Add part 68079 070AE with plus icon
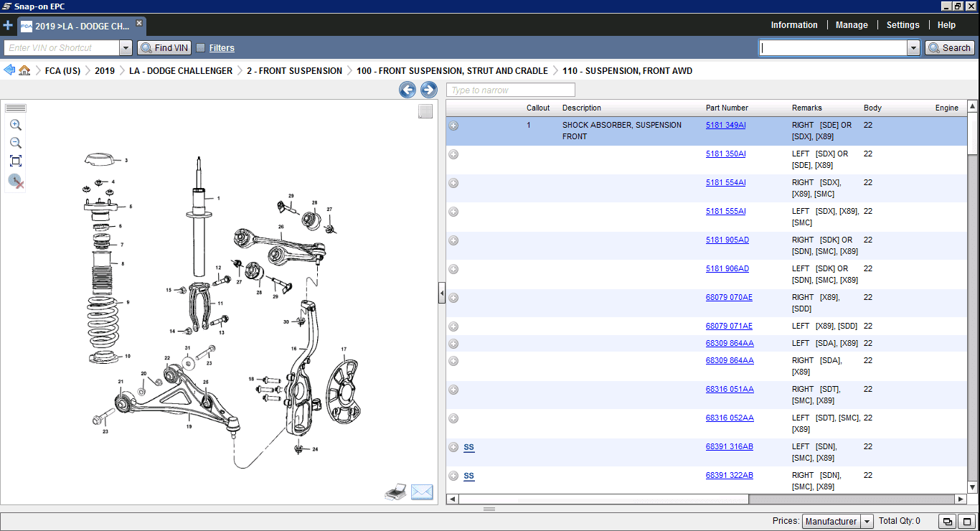 coord(453,298)
